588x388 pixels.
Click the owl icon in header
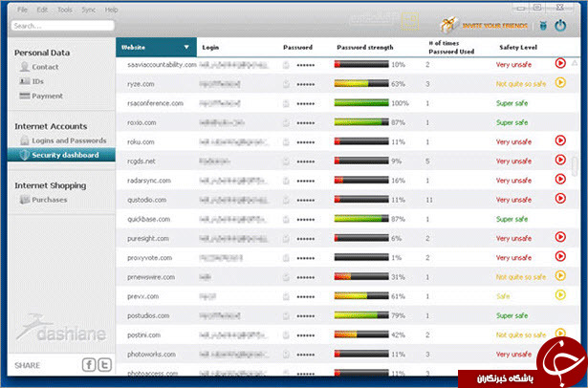coord(543,26)
